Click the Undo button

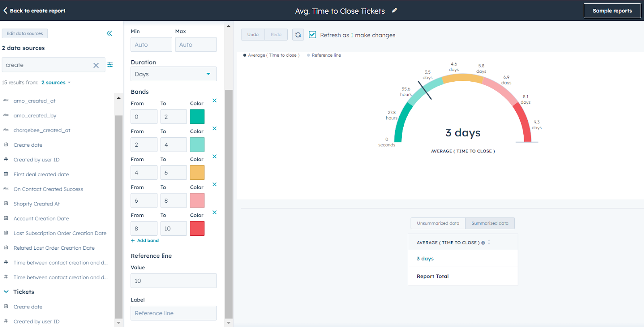(253, 35)
